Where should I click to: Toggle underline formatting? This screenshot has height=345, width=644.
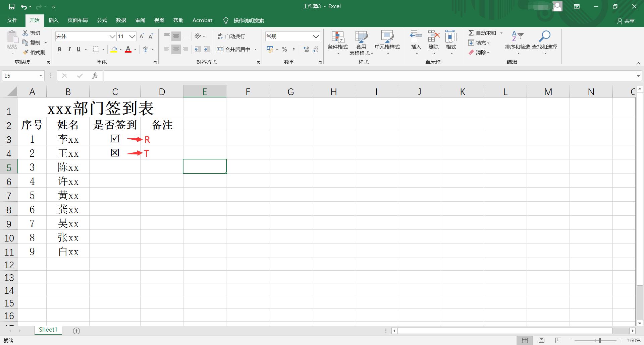click(78, 49)
